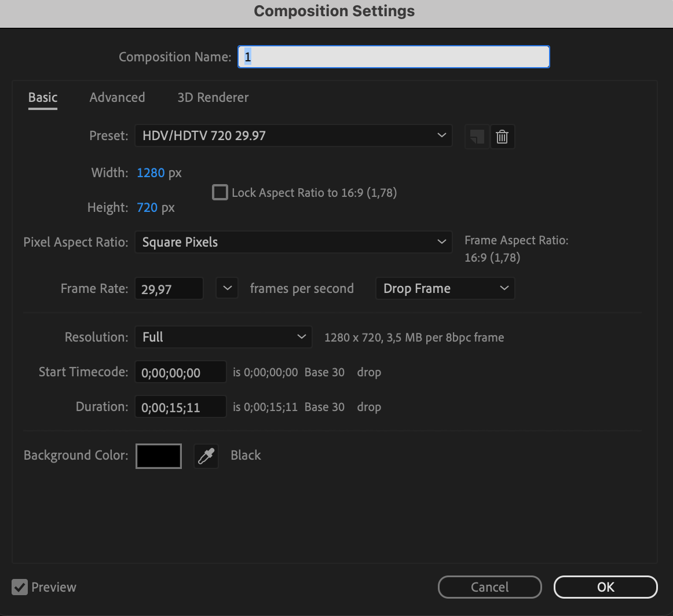The width and height of the screenshot is (673, 616).
Task: Pick background color with eyedropper tool
Action: pos(206,456)
